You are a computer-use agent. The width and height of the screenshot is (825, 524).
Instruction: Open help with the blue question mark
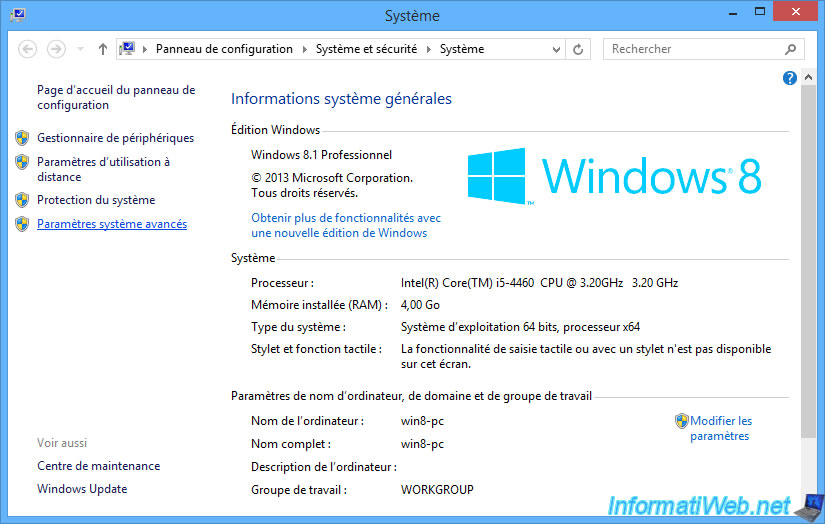click(790, 78)
